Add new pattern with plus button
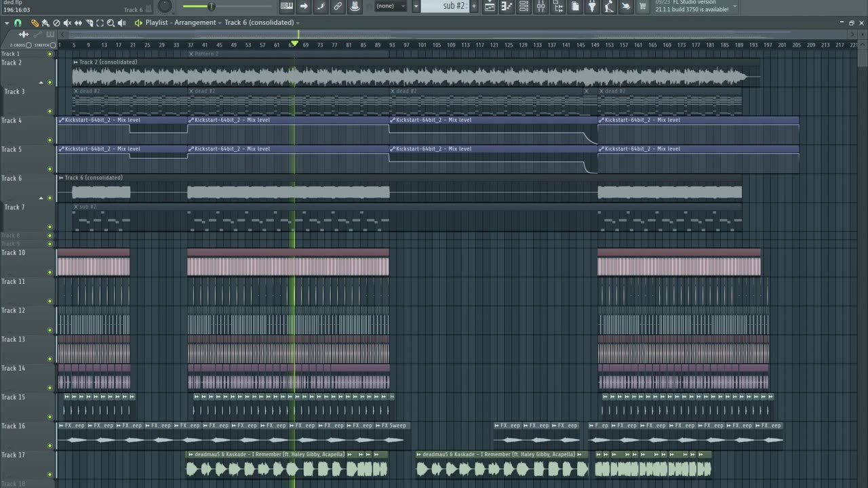868x488 pixels. (x=473, y=6)
